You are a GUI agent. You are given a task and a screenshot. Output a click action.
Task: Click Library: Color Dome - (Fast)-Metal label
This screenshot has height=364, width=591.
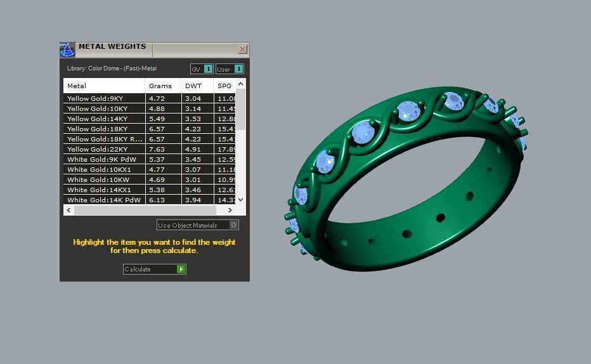pos(112,68)
